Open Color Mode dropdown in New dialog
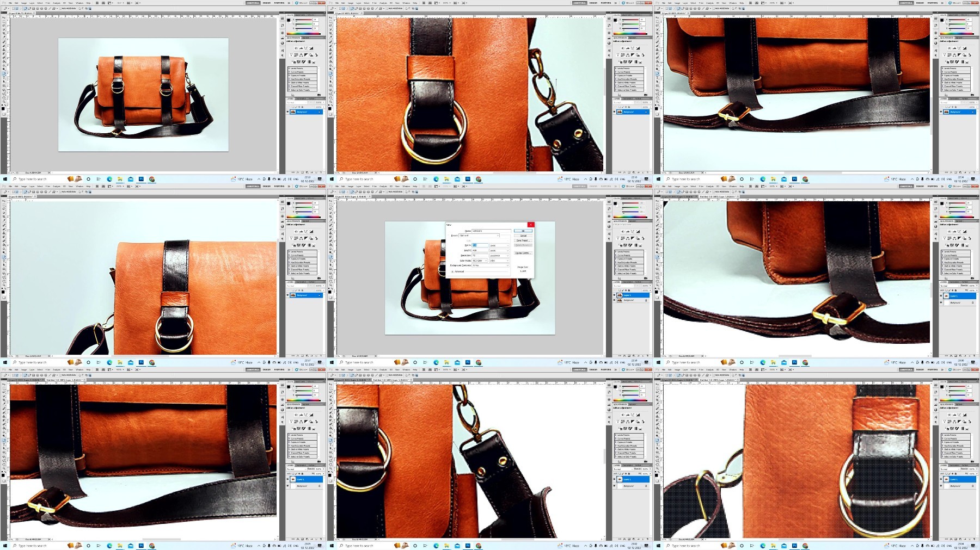Viewport: 980px width, 550px height. [480, 261]
